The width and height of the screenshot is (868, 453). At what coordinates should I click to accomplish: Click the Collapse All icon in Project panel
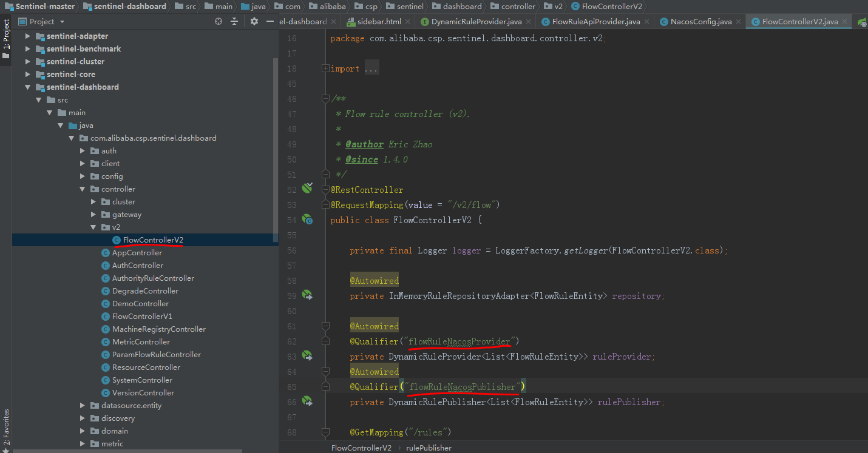coord(235,21)
